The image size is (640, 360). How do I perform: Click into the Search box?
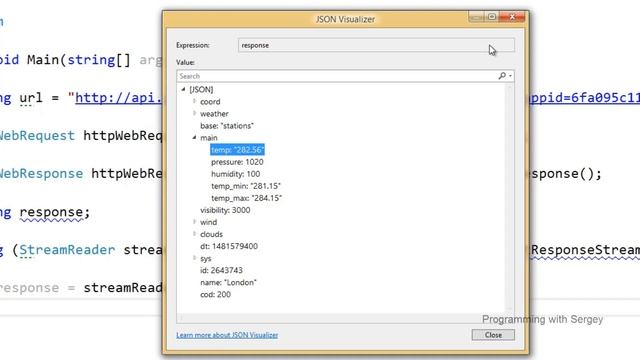pyautogui.click(x=337, y=76)
